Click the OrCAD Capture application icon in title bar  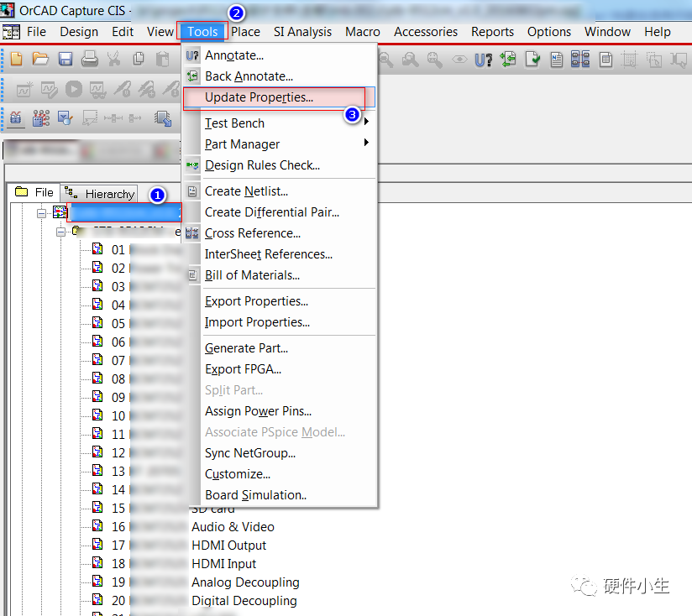pos(7,9)
